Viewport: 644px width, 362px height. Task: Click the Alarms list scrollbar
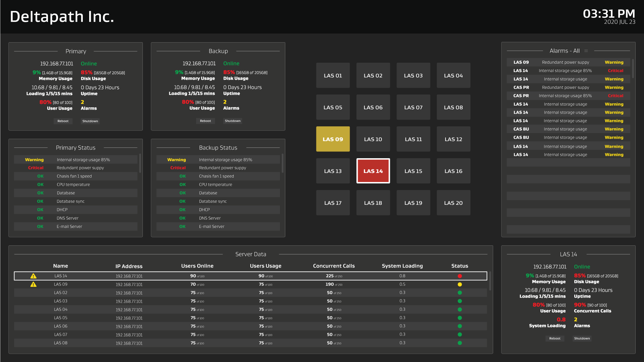pos(633,69)
